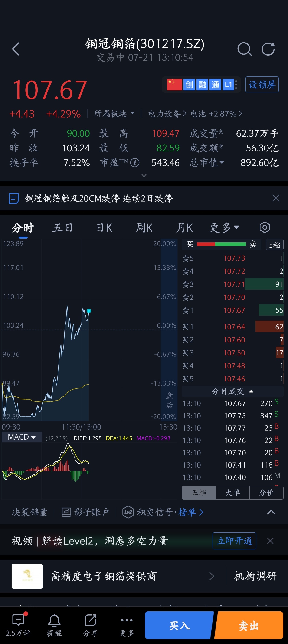Viewport: 288px width, 644px height.
Task: Tap the 盘后 after-hours chart label
Action: pos(169,401)
